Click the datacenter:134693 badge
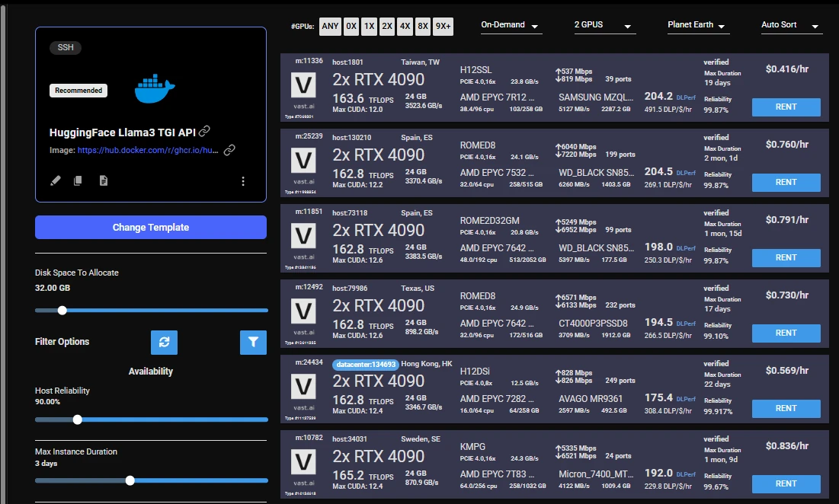This screenshot has width=839, height=504. pyautogui.click(x=366, y=365)
